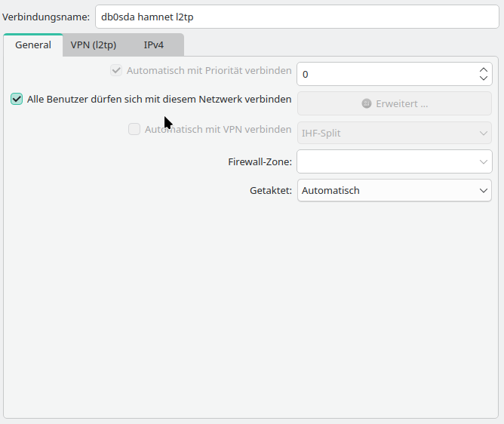Click into the Verbindungsname text field

point(296,17)
